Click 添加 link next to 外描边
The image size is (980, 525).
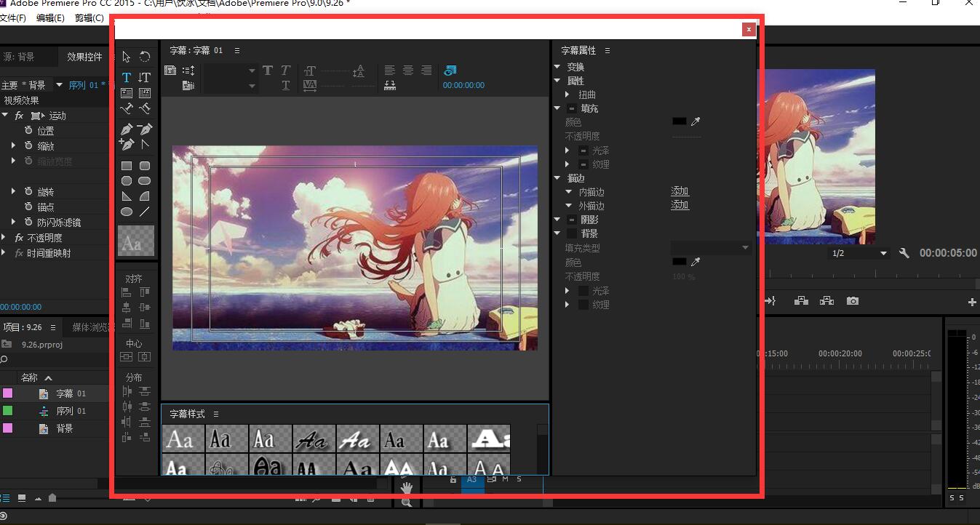(x=680, y=205)
